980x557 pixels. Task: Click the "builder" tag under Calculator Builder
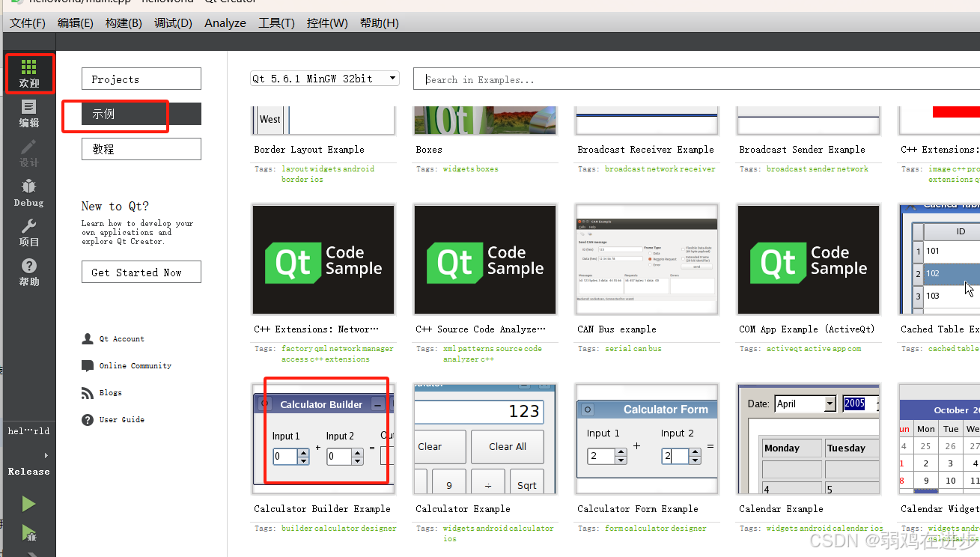click(x=297, y=529)
